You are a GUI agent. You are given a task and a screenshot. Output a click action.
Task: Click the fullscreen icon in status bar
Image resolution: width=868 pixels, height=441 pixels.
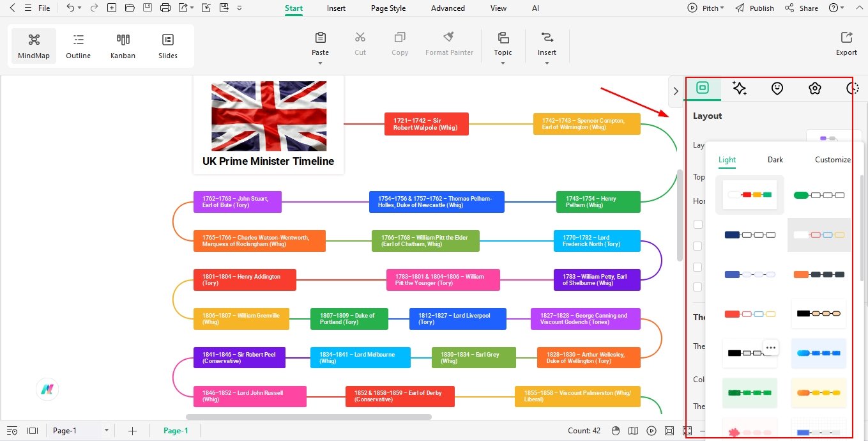tap(687, 431)
